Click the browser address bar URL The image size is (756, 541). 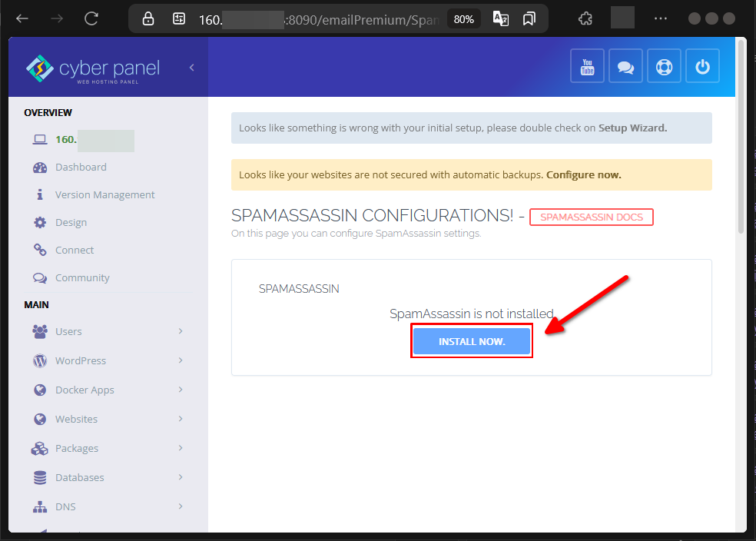click(x=318, y=20)
